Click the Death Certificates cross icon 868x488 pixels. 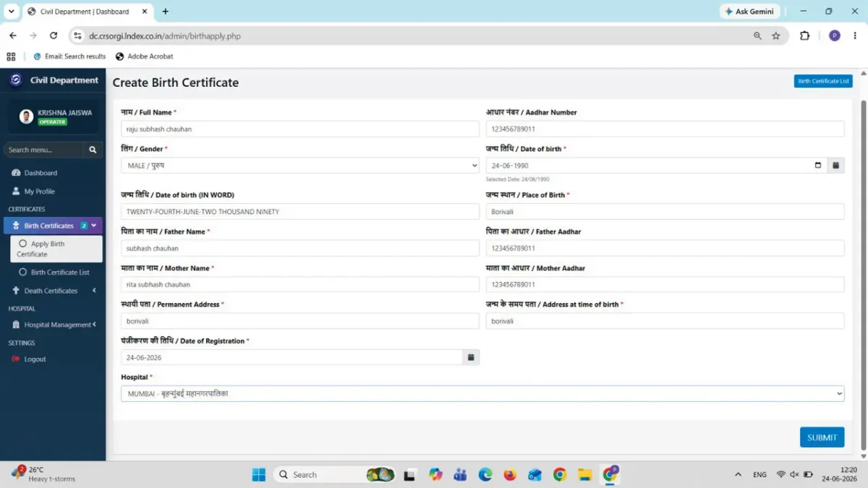tap(16, 291)
